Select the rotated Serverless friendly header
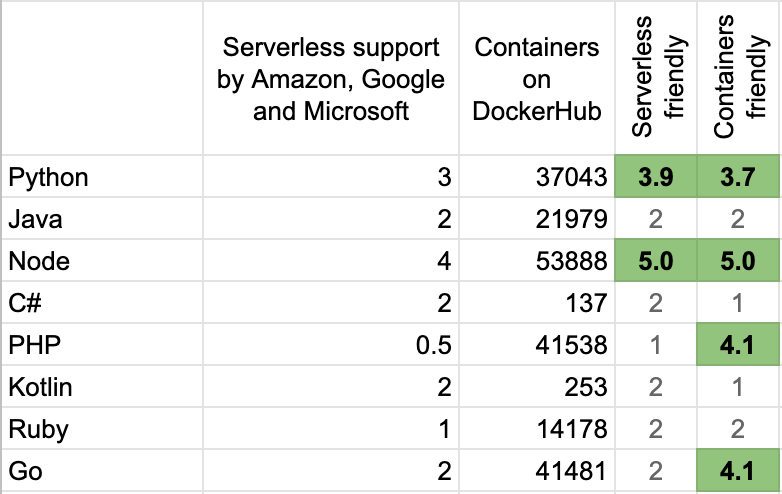The width and height of the screenshot is (782, 494). point(657,78)
